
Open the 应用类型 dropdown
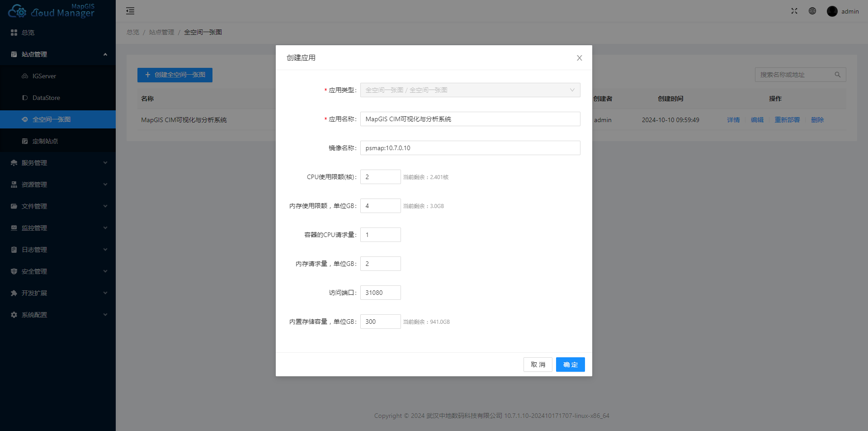(470, 90)
